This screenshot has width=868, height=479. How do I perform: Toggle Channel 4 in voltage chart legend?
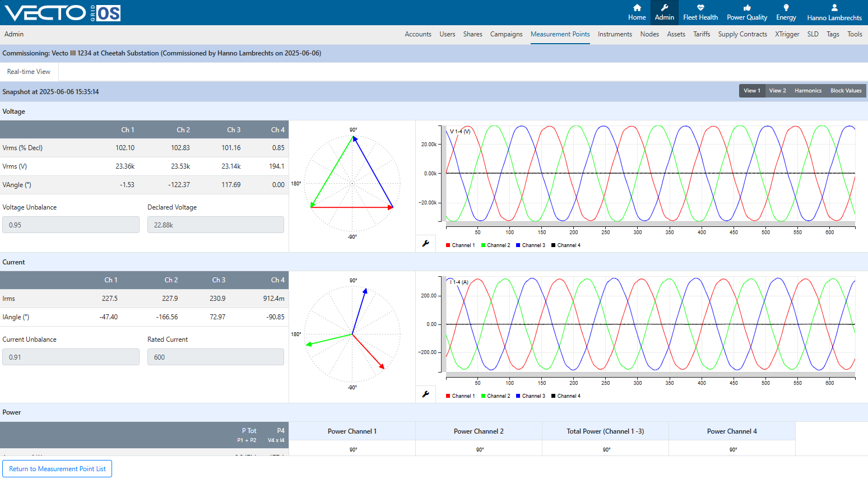point(565,245)
